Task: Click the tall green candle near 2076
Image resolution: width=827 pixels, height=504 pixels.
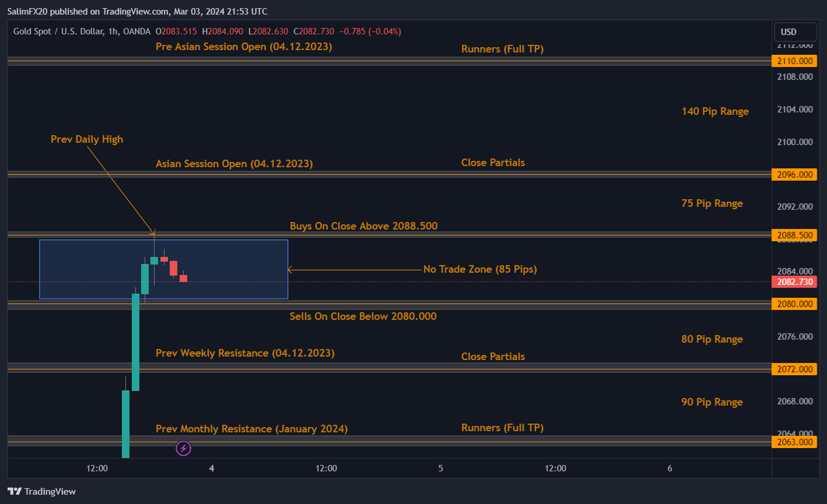Action: (x=135, y=342)
